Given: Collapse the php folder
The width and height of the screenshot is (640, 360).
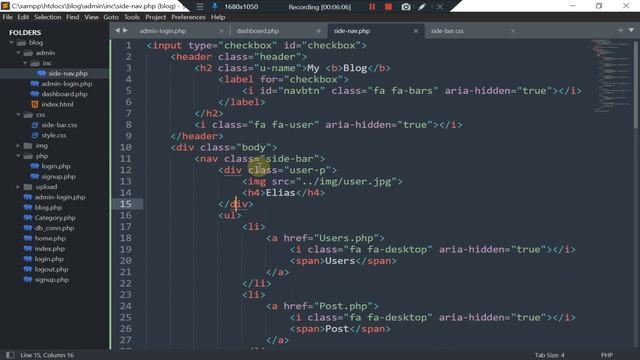Looking at the screenshot, I should [18, 156].
